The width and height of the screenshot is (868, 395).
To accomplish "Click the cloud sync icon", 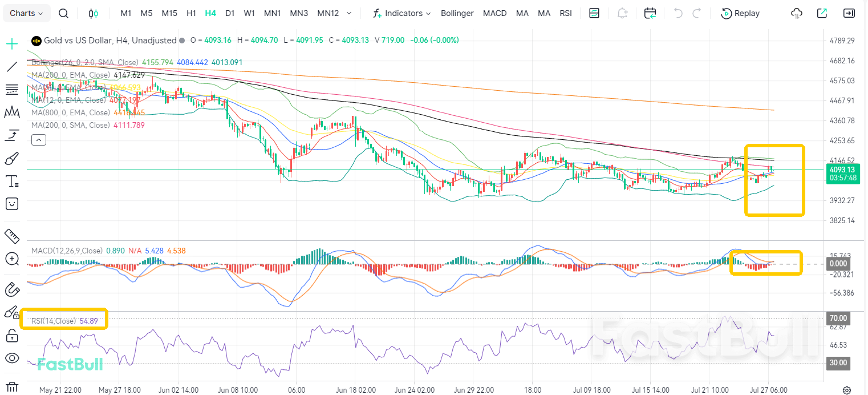I will 797,13.
